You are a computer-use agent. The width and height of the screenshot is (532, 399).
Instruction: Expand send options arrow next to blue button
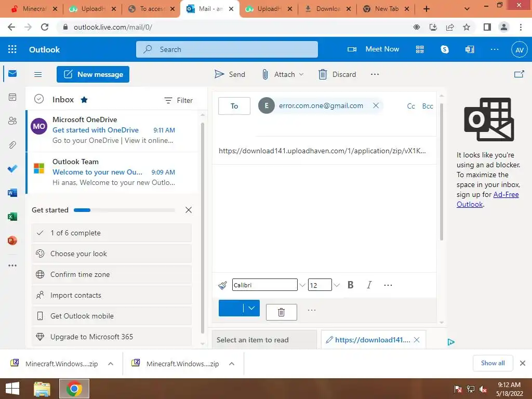(x=251, y=308)
